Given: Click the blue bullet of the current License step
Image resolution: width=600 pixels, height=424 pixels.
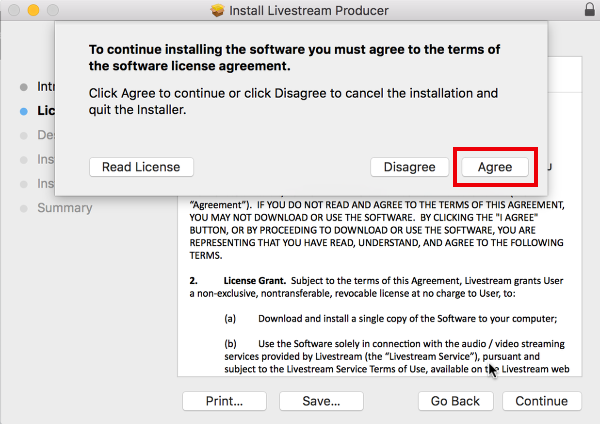Looking at the screenshot, I should (24, 111).
